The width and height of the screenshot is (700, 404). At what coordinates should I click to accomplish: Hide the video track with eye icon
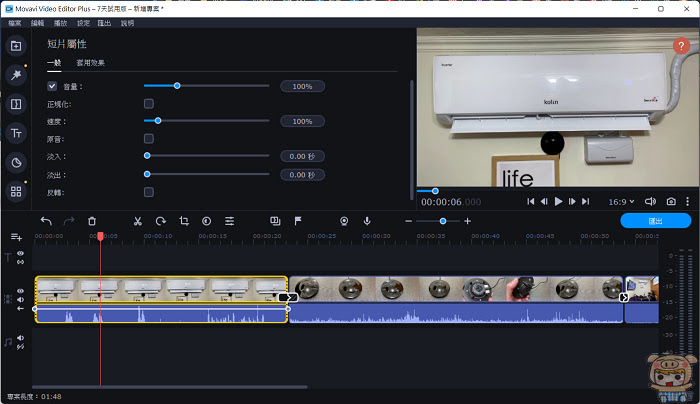[x=21, y=291]
